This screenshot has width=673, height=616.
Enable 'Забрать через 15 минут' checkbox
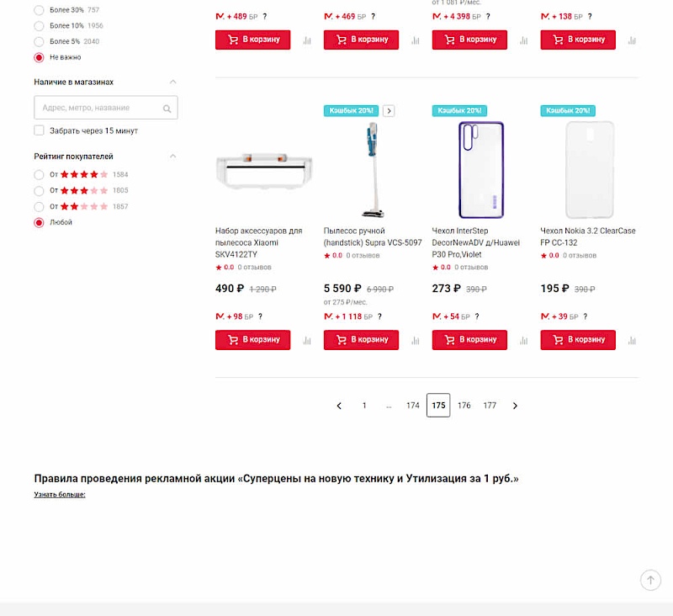(39, 130)
